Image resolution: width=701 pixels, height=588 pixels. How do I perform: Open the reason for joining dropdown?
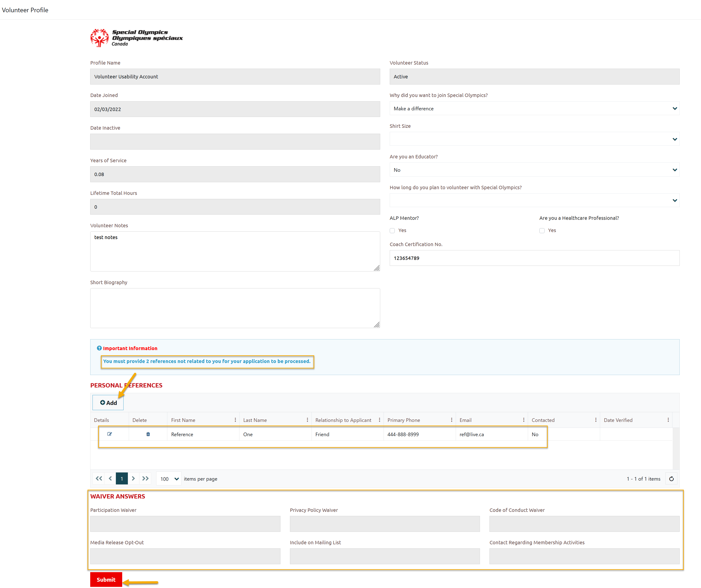click(534, 109)
